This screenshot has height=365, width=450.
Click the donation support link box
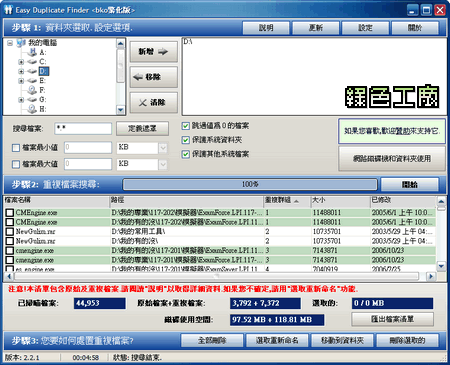coord(392,131)
